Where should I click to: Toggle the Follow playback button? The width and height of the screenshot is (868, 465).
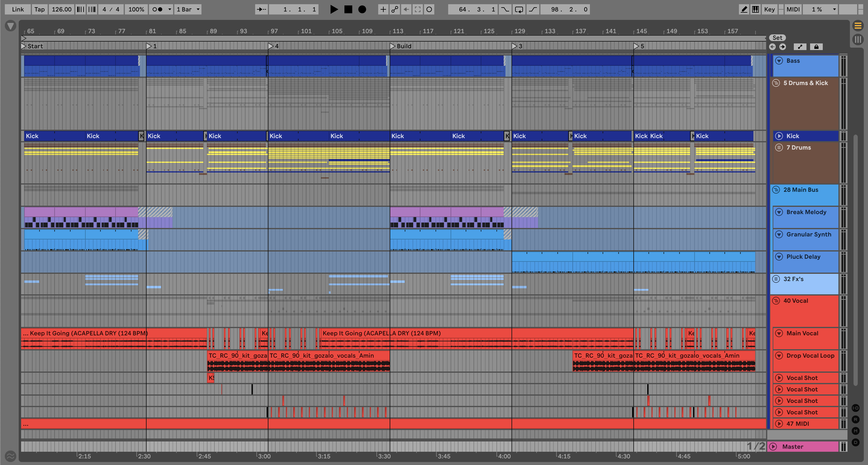(261, 9)
